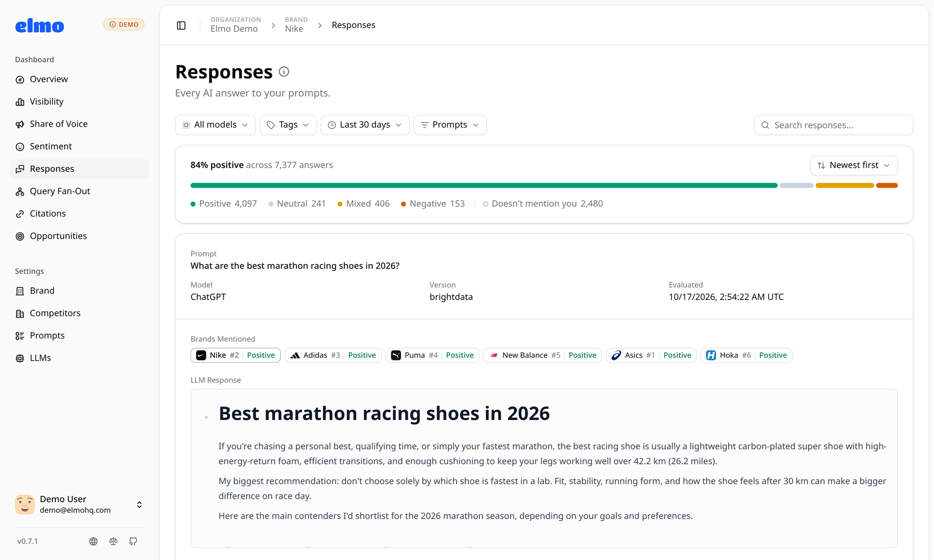This screenshot has height=560, width=934.
Task: Click the Adidas logo in brand chip
Action: point(295,355)
